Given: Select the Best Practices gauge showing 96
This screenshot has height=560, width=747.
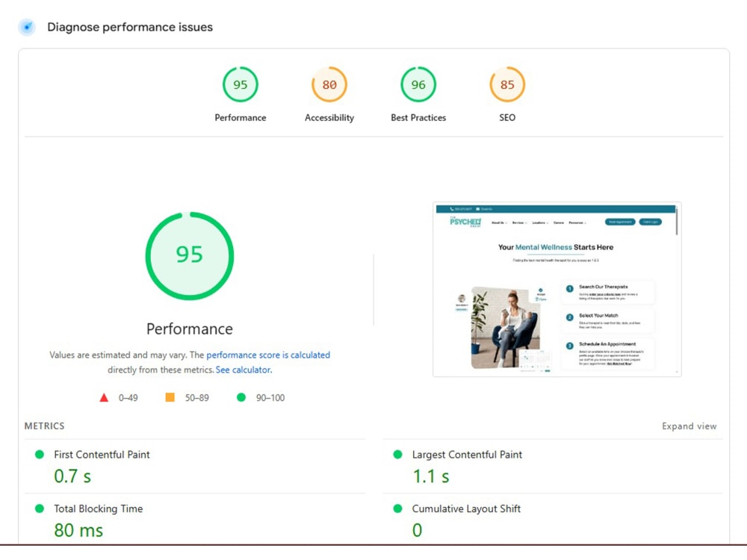Looking at the screenshot, I should [x=418, y=84].
